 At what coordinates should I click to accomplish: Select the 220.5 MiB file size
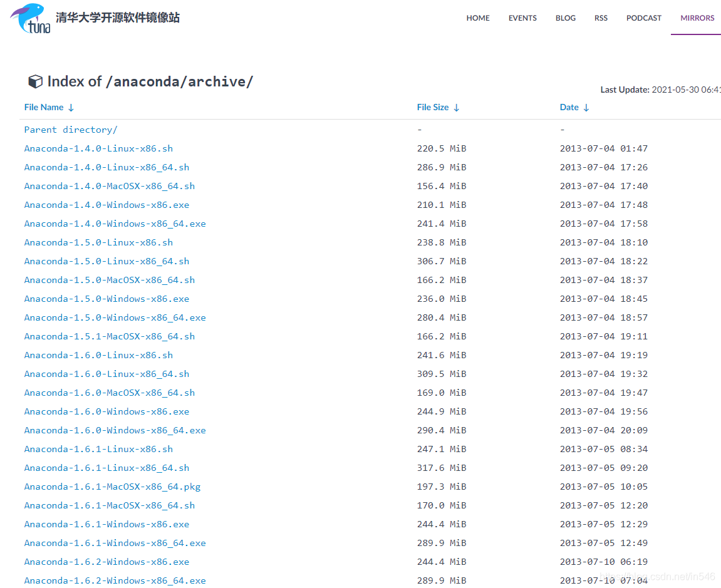click(x=442, y=148)
